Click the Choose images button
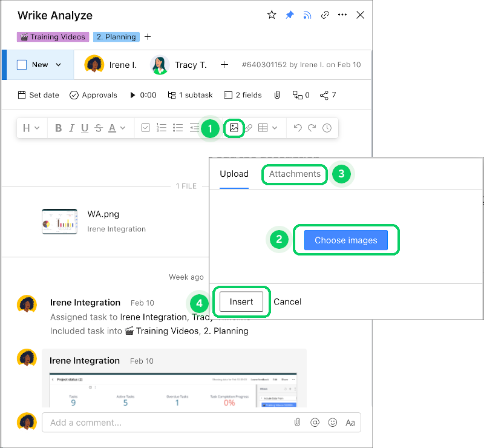 point(345,240)
